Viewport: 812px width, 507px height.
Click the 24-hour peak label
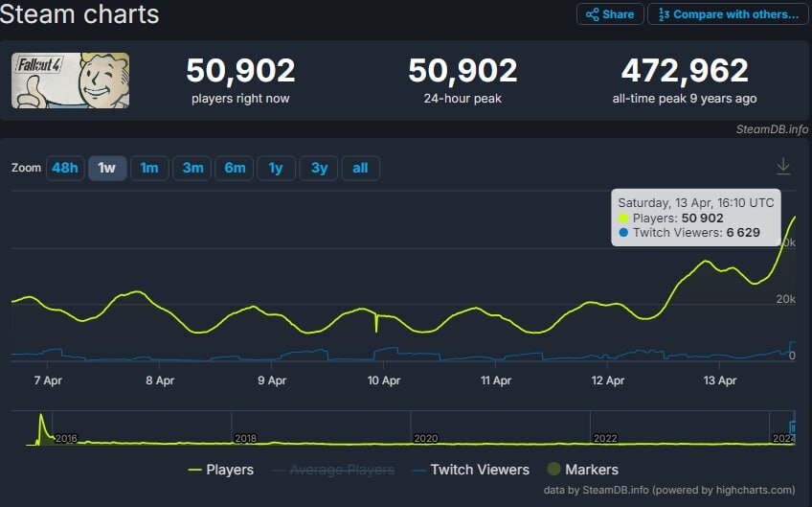(462, 99)
